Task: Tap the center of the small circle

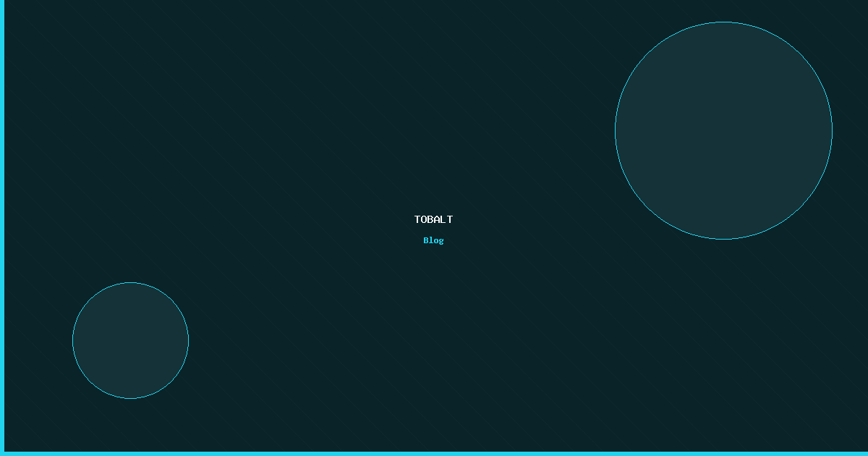Action: (130, 340)
